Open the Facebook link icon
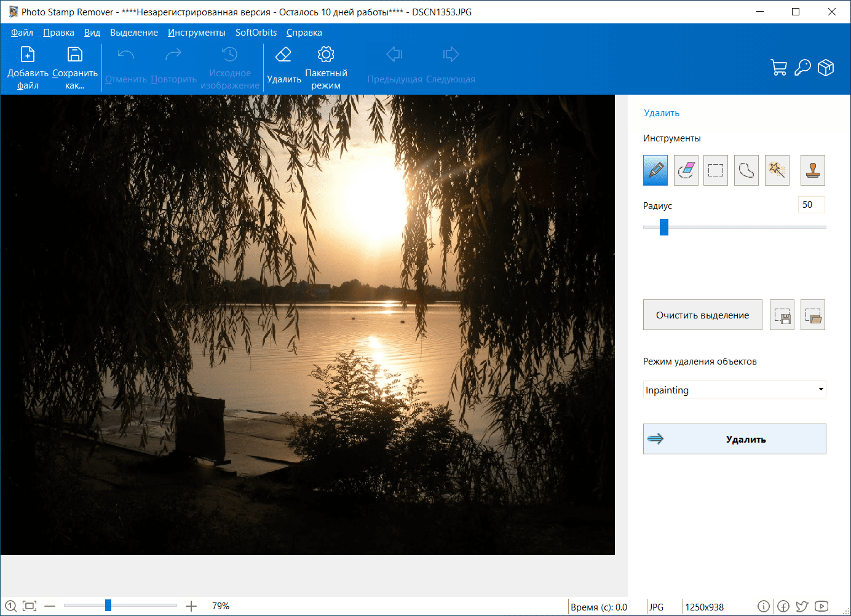Screen dimensions: 851x616 783,606
